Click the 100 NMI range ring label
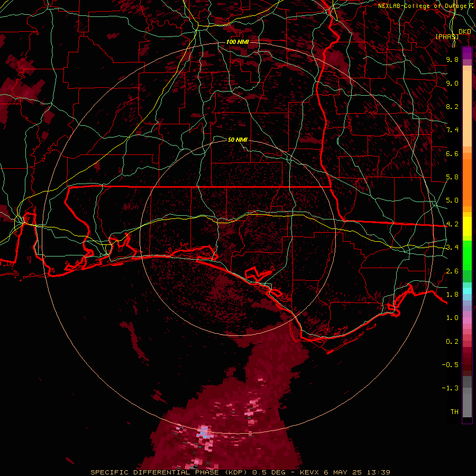This screenshot has height=476, width=476. click(x=237, y=42)
